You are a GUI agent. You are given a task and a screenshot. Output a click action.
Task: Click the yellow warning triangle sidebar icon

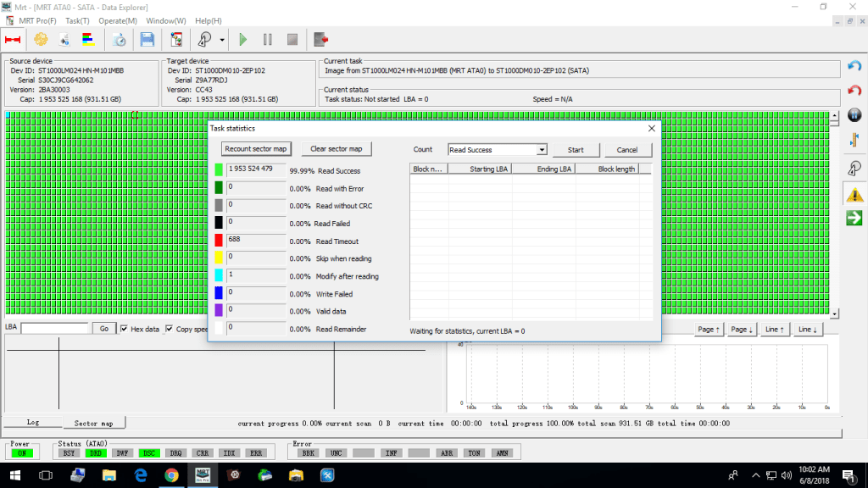[x=854, y=194]
